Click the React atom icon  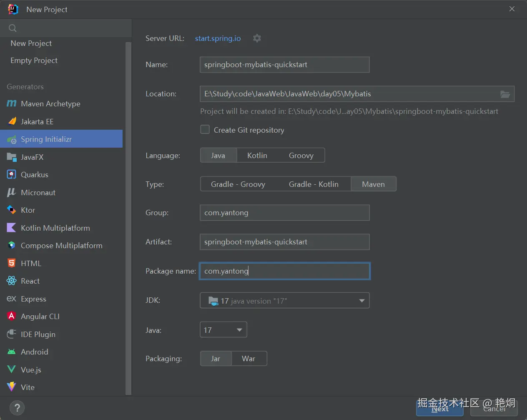(12, 281)
